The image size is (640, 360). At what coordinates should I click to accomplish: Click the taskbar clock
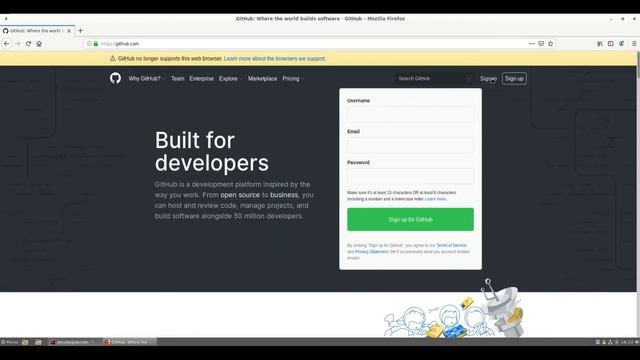click(627, 342)
